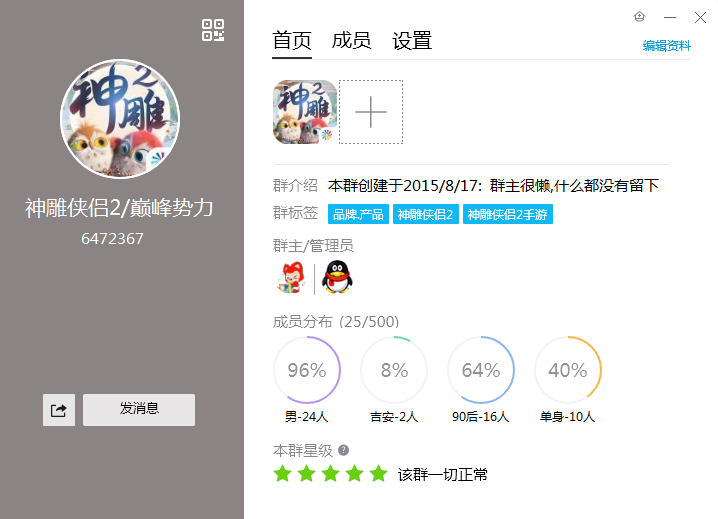Click the group intro text 本群创建于2015/8/17
Image resolution: width=718 pixels, height=519 pixels.
point(405,186)
